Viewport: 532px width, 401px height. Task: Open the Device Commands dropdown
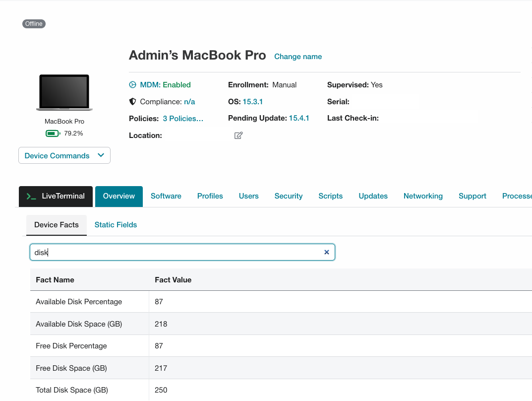[64, 155]
